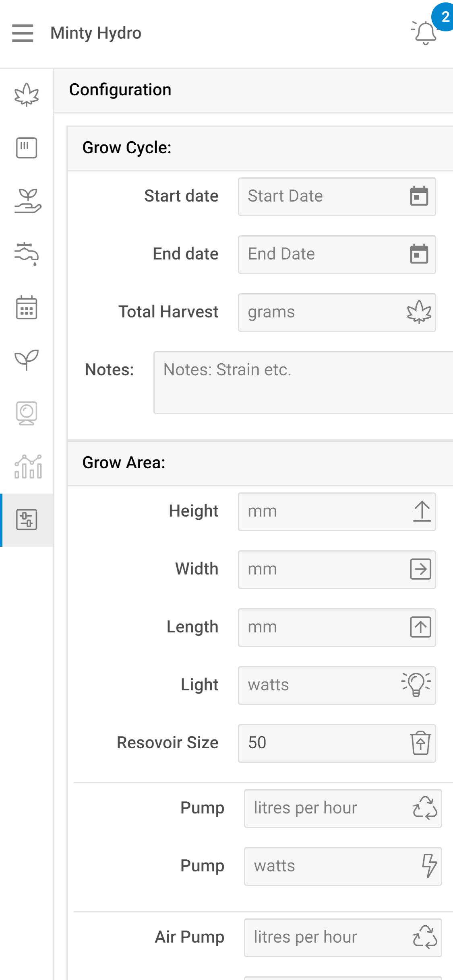Focus the Width mm input
The height and width of the screenshot is (980, 453).
322,570
